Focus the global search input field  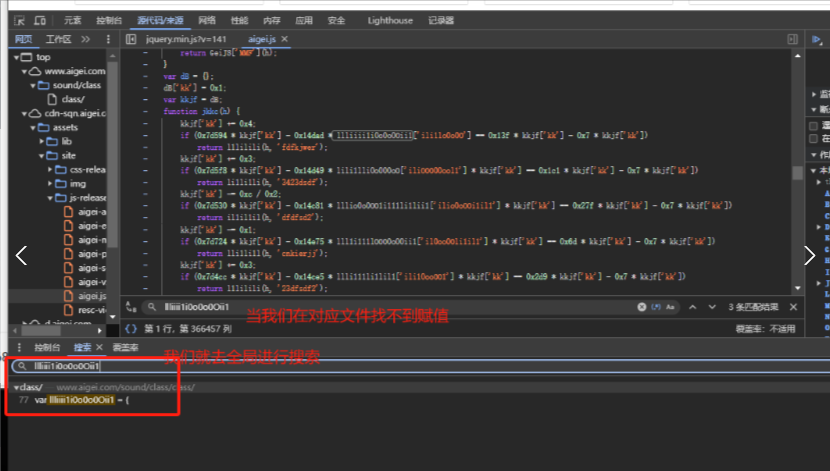pos(421,366)
